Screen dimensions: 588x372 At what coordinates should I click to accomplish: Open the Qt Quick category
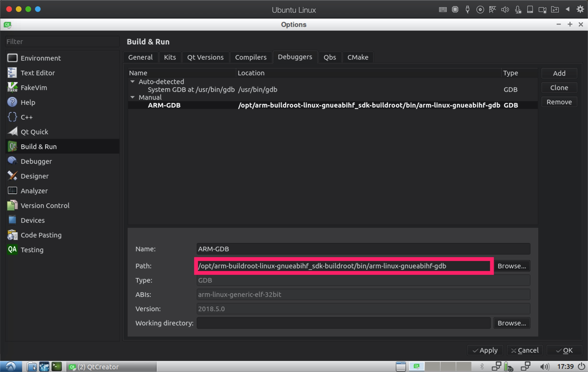tap(62, 132)
